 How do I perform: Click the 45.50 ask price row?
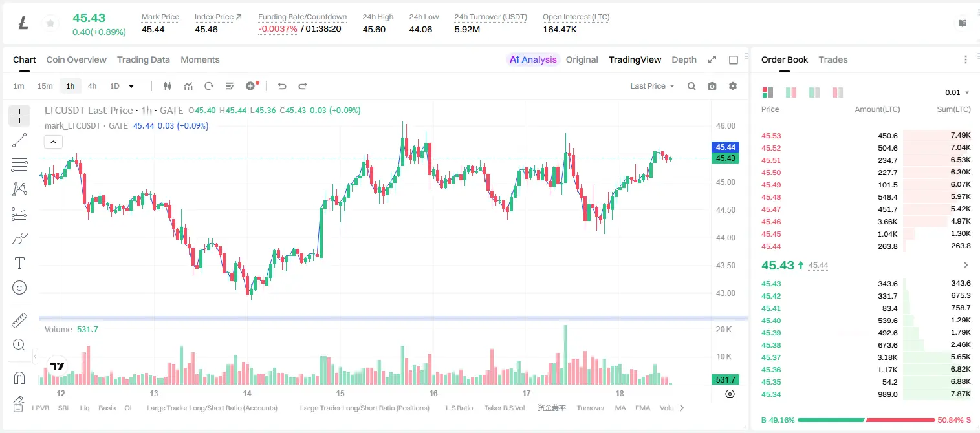pyautogui.click(x=866, y=173)
